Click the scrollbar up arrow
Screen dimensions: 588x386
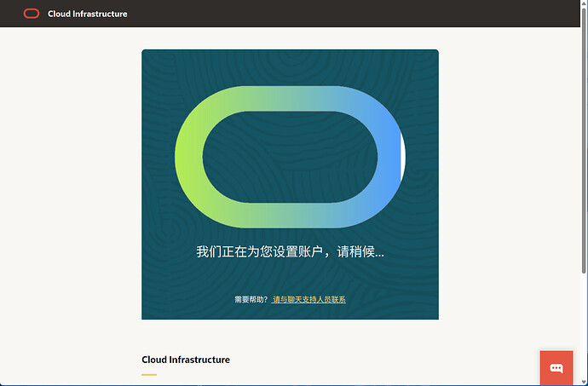(x=584, y=3)
